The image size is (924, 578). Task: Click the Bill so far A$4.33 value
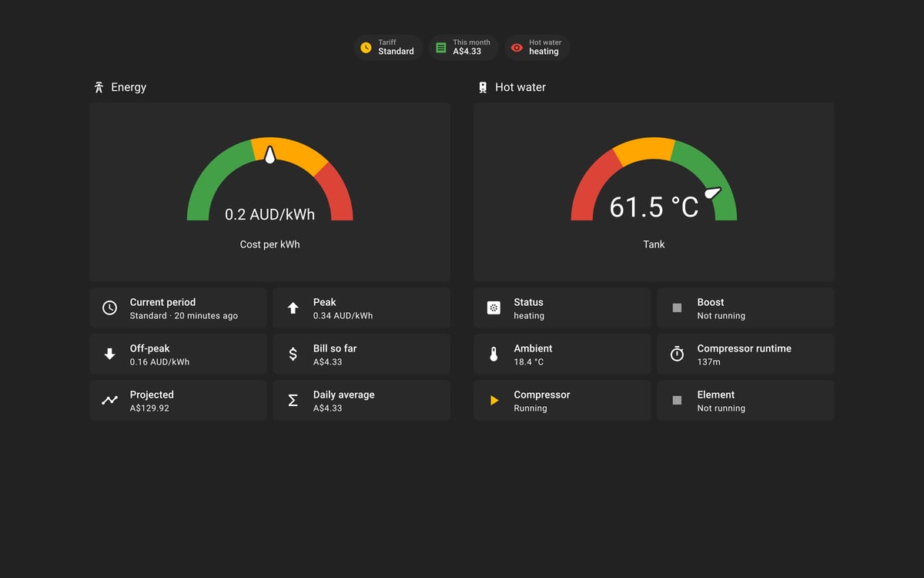click(327, 362)
